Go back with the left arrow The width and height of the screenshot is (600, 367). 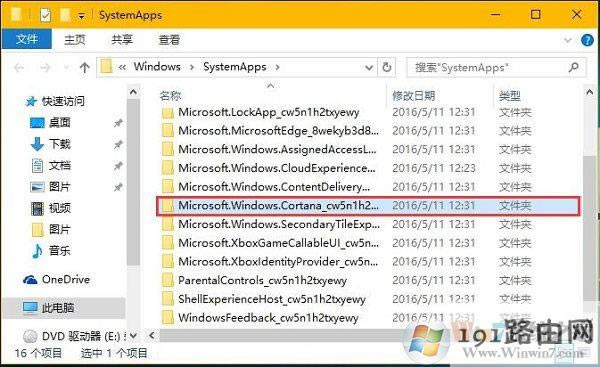(19, 68)
